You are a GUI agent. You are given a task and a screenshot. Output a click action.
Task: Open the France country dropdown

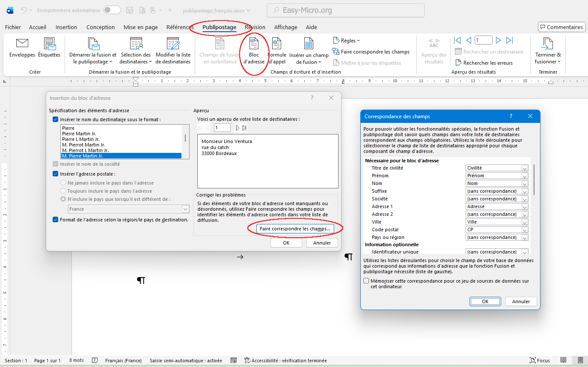click(185, 209)
